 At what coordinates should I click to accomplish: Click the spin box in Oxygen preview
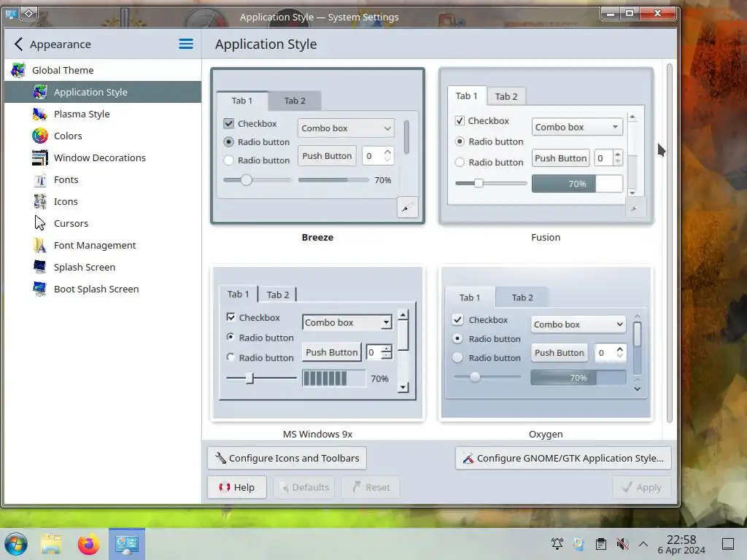click(611, 353)
